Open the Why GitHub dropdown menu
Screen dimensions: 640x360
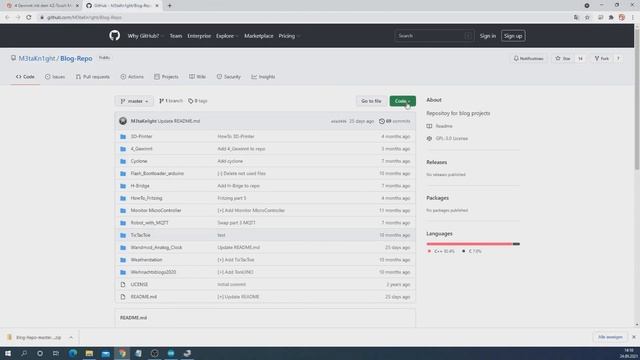coord(145,36)
